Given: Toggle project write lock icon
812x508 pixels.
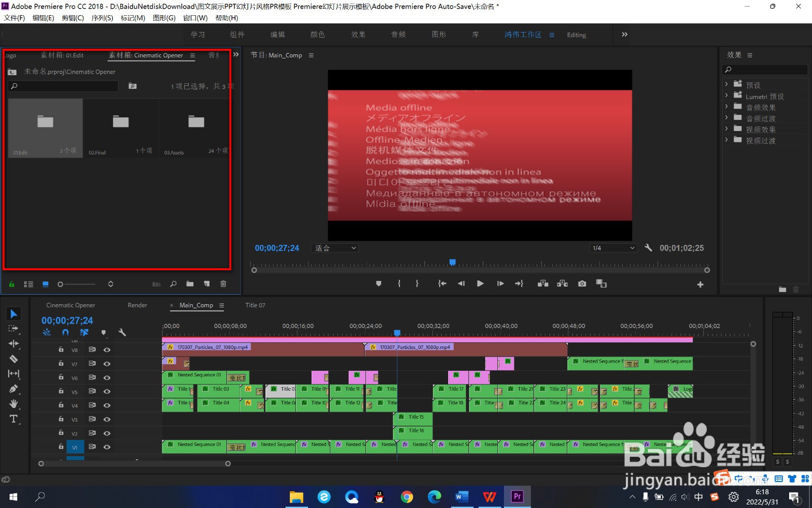Looking at the screenshot, I should click(x=12, y=284).
